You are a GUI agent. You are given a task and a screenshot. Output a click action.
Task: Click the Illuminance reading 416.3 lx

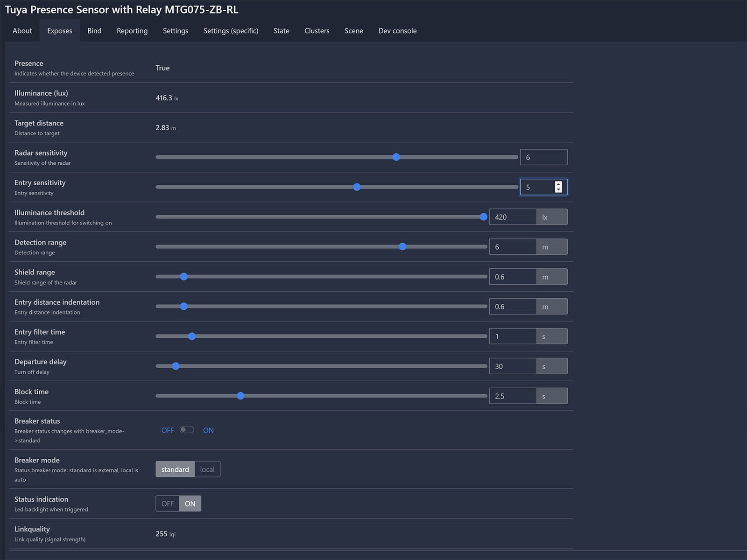tap(167, 98)
